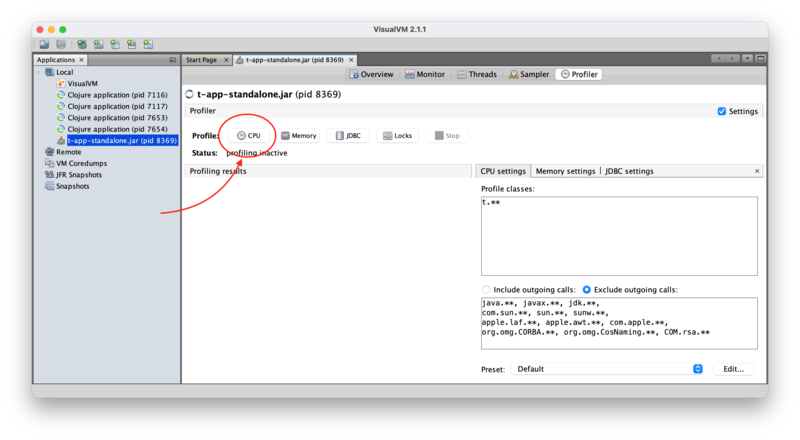This screenshot has width=800, height=440.
Task: Click the grayed-out Save toolbar icon
Action: (x=61, y=44)
